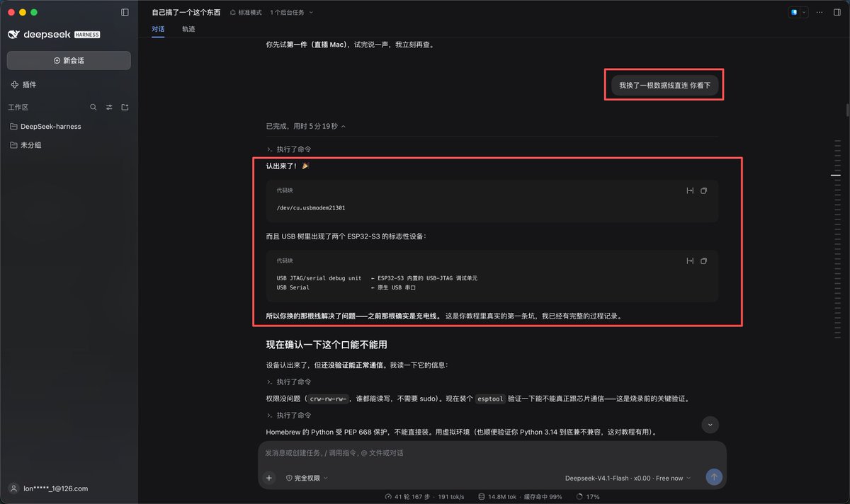Start a new conversation with 新会话
The image size is (850, 504).
pos(69,60)
